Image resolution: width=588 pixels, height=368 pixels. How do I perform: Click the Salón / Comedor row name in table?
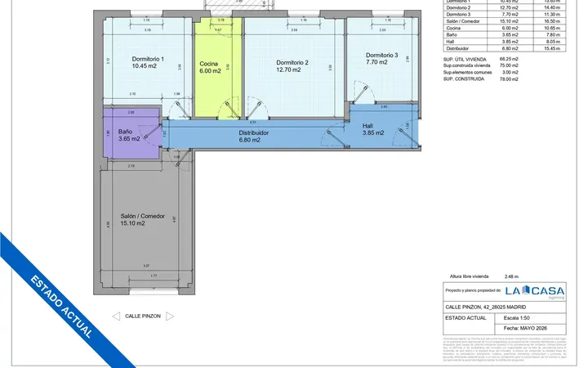point(463,21)
